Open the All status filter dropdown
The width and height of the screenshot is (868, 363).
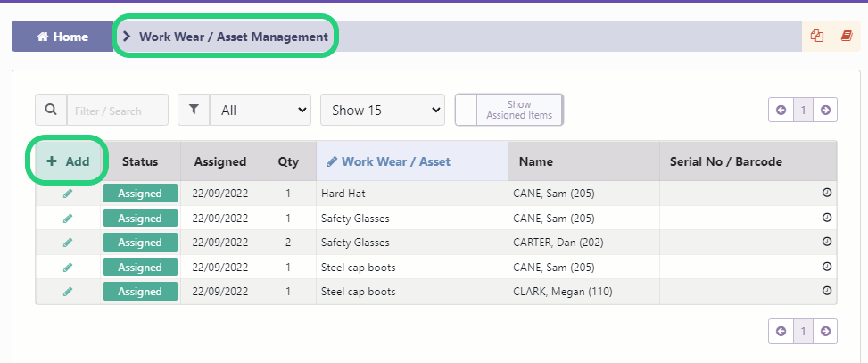tap(260, 110)
